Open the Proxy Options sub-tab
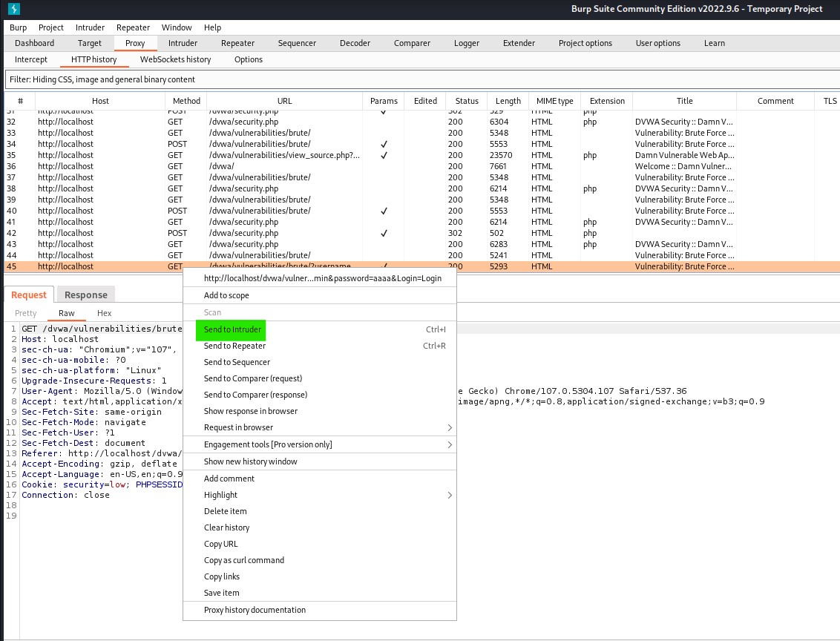 pos(249,59)
